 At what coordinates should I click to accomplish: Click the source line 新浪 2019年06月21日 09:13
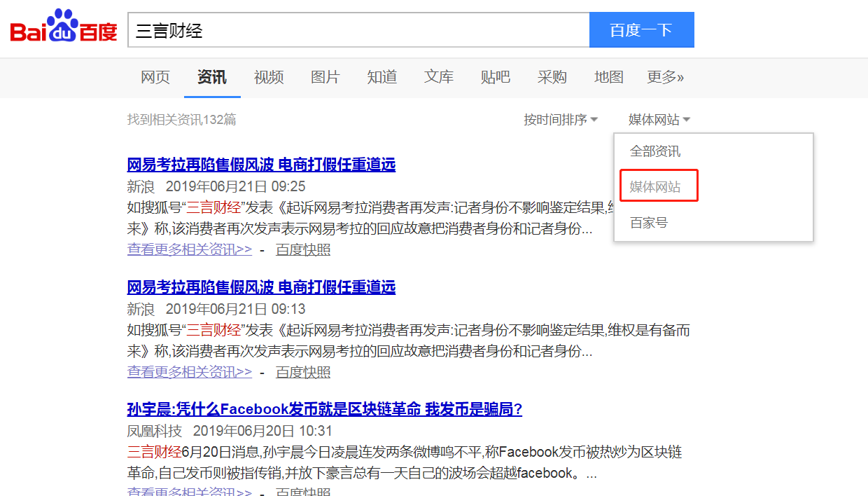pos(216,309)
